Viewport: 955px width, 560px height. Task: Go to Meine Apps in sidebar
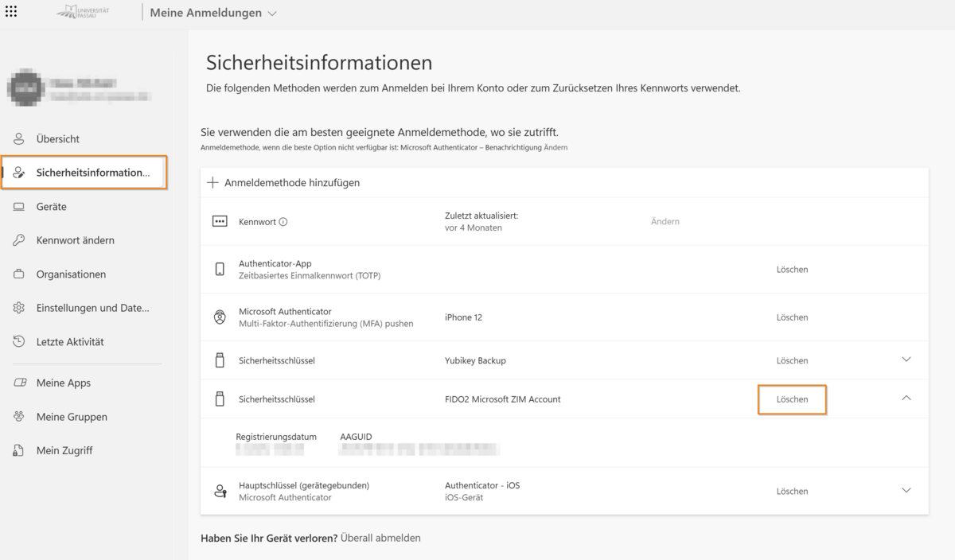coord(63,383)
